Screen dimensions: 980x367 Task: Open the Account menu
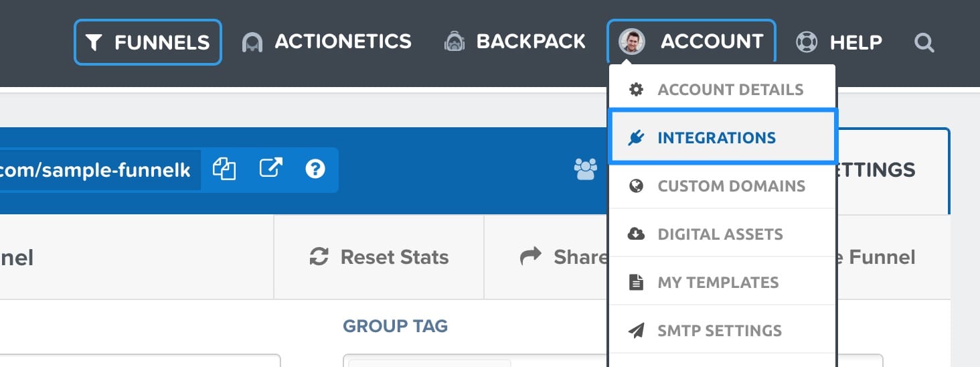point(691,42)
